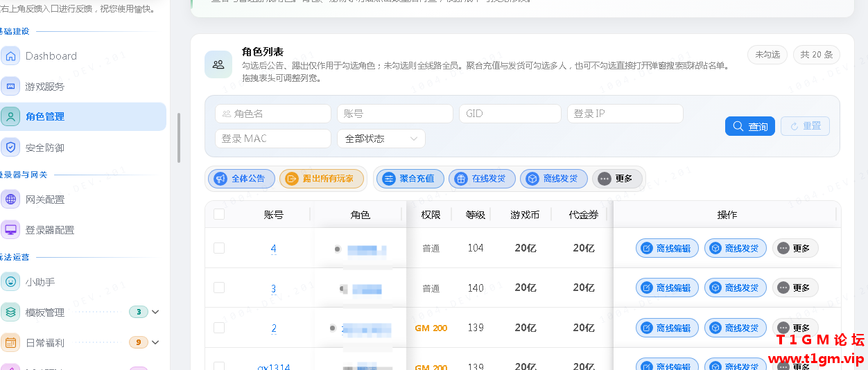868x370 pixels.
Task: Click the 查询 search button
Action: coord(750,126)
